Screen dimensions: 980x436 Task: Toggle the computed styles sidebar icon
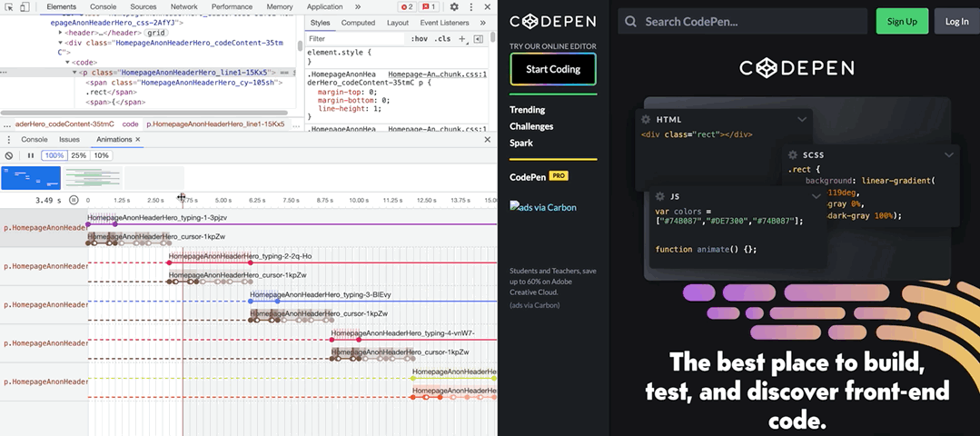[478, 39]
